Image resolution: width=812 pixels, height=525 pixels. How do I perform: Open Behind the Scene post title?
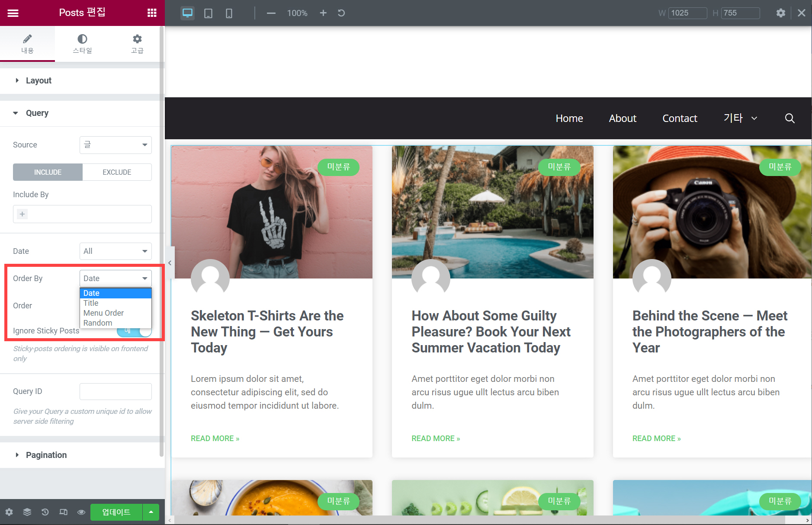coord(710,332)
